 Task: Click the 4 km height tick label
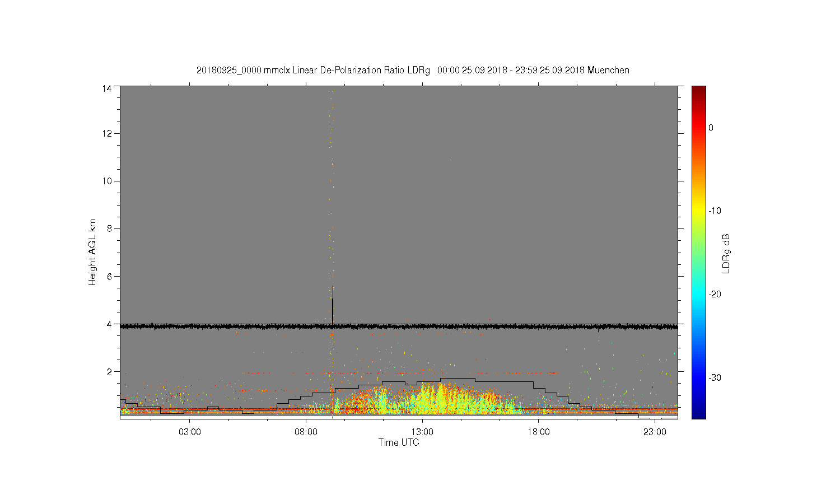pos(109,324)
